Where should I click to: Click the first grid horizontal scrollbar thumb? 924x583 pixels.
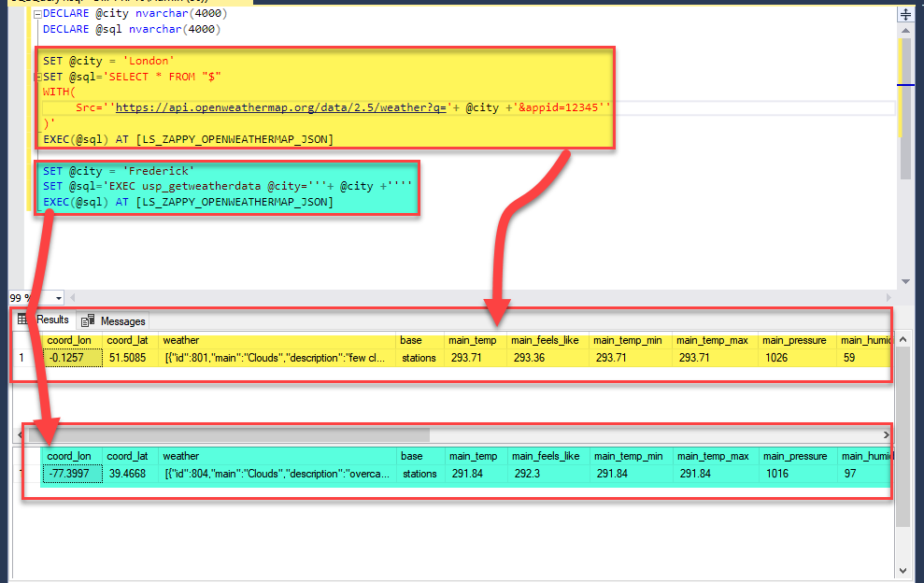coord(229,435)
